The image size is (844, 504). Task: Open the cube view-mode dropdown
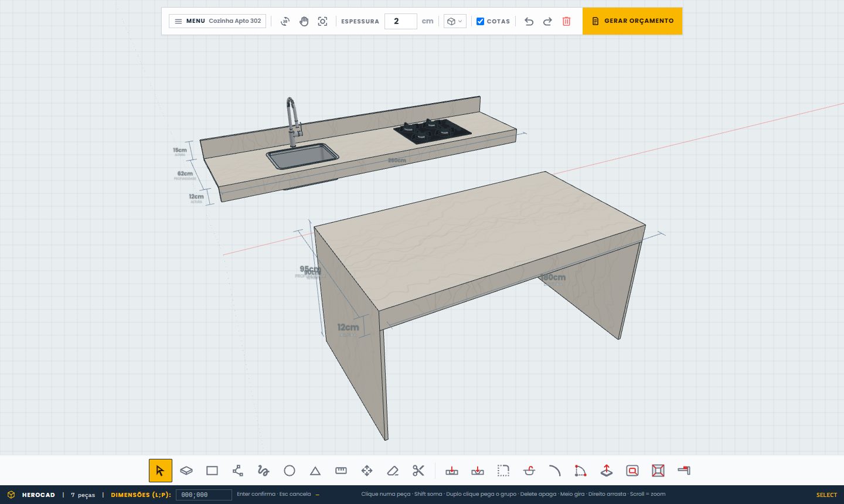pos(455,21)
